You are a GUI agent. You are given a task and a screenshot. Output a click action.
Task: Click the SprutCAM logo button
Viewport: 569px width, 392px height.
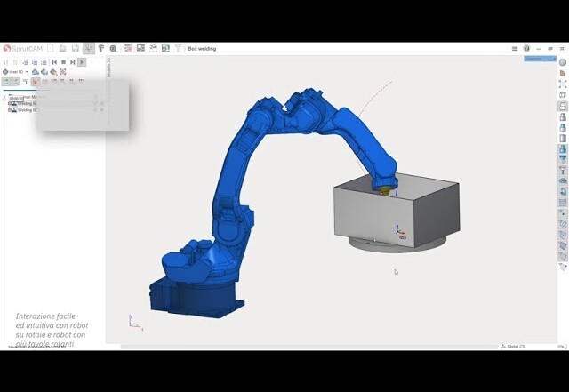coord(23,48)
